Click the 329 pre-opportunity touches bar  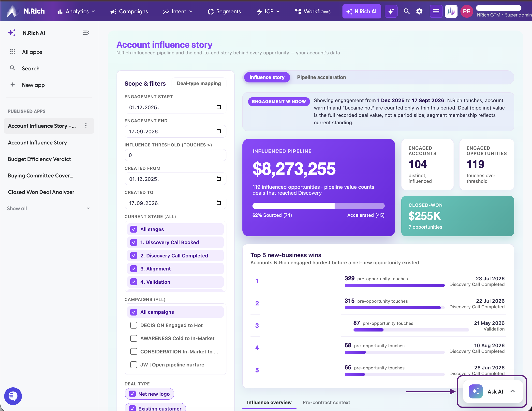pos(395,285)
